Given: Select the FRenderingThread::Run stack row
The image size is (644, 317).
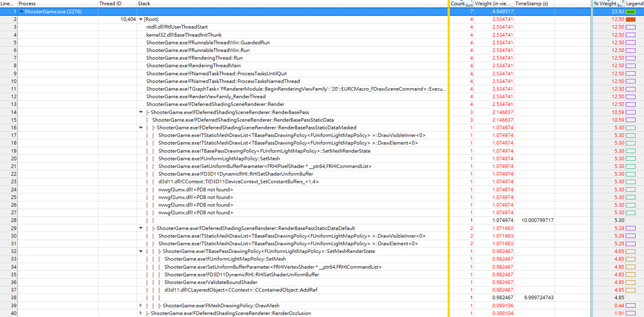Looking at the screenshot, I should coord(194,58).
